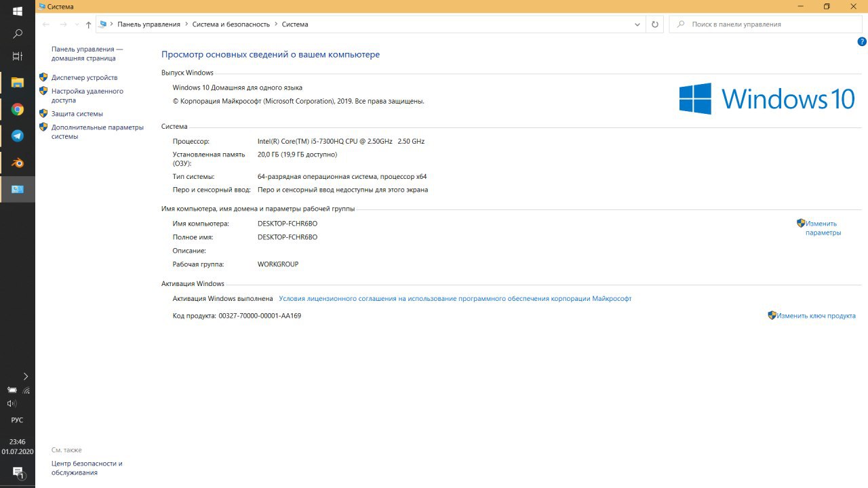Go up one level arrow
Image resolution: width=868 pixels, height=488 pixels.
[x=88, y=24]
